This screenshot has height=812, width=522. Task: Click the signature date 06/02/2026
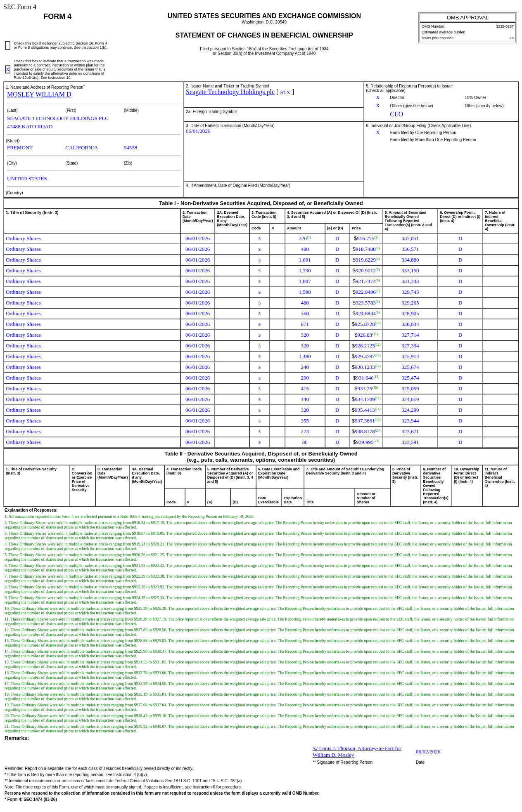(x=428, y=752)
